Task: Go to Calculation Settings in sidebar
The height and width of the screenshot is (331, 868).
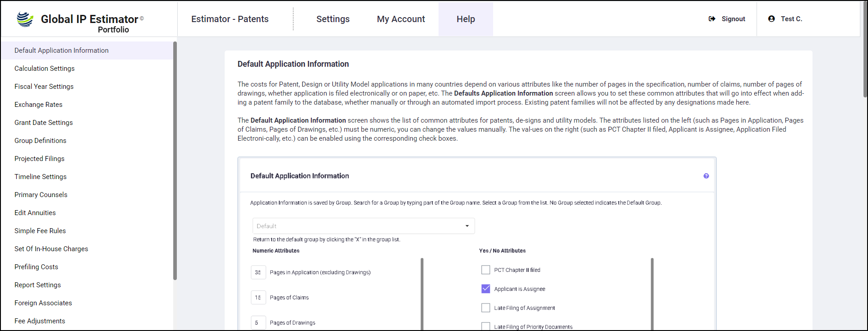Action: 44,69
